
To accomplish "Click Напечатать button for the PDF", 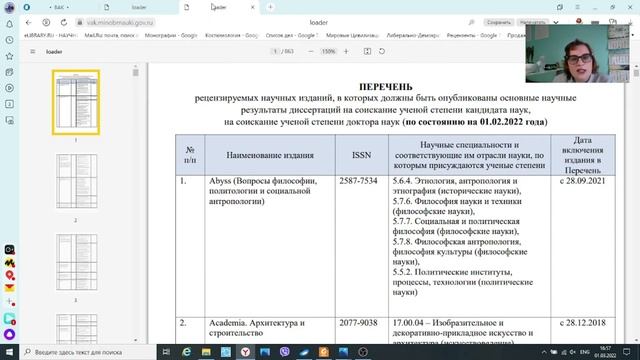I will click(533, 22).
